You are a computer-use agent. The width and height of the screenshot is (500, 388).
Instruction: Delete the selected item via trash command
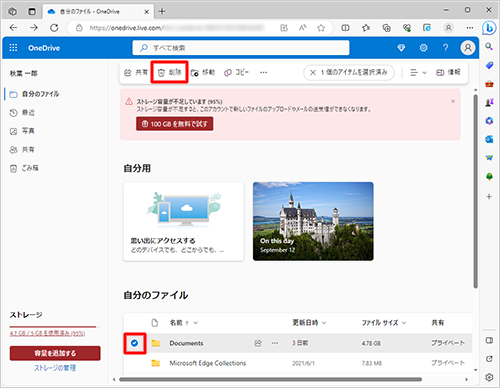169,72
